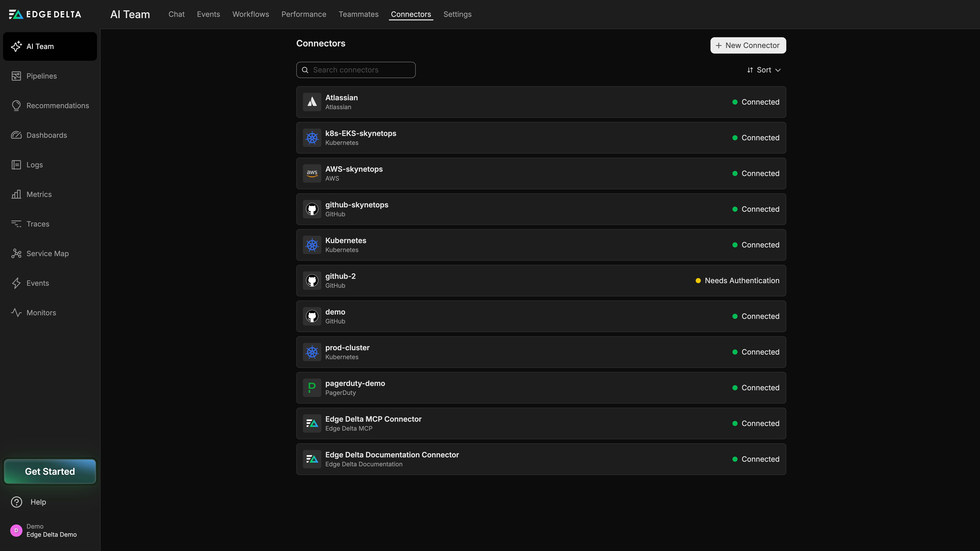Open the Recommendations sidebar link
980x551 pixels.
tap(58, 106)
